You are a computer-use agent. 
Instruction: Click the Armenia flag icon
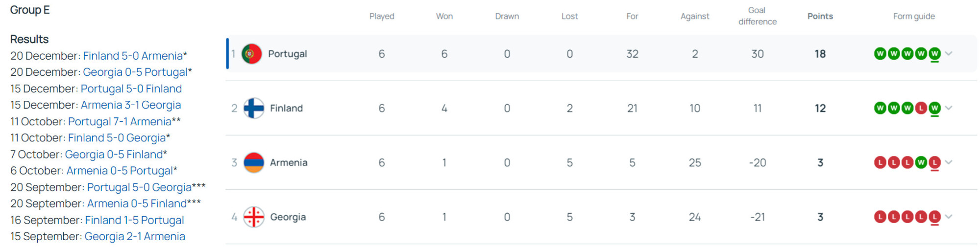coord(254,162)
